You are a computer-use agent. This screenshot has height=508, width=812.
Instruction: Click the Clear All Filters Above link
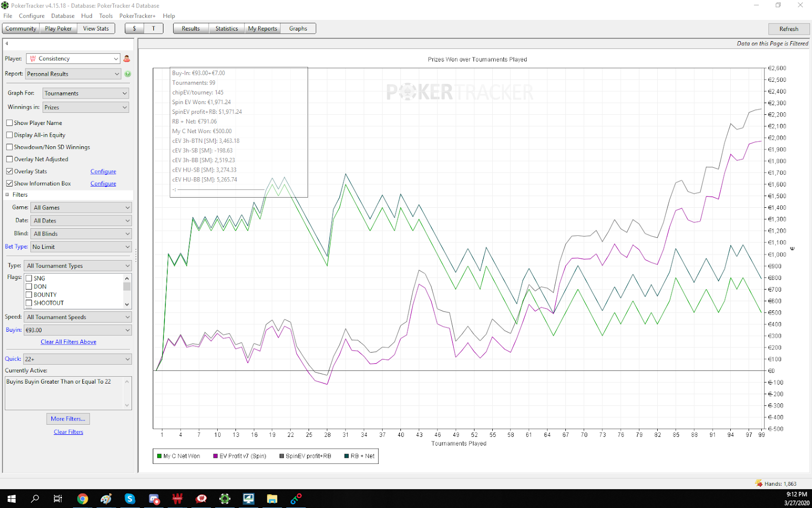pyautogui.click(x=69, y=342)
